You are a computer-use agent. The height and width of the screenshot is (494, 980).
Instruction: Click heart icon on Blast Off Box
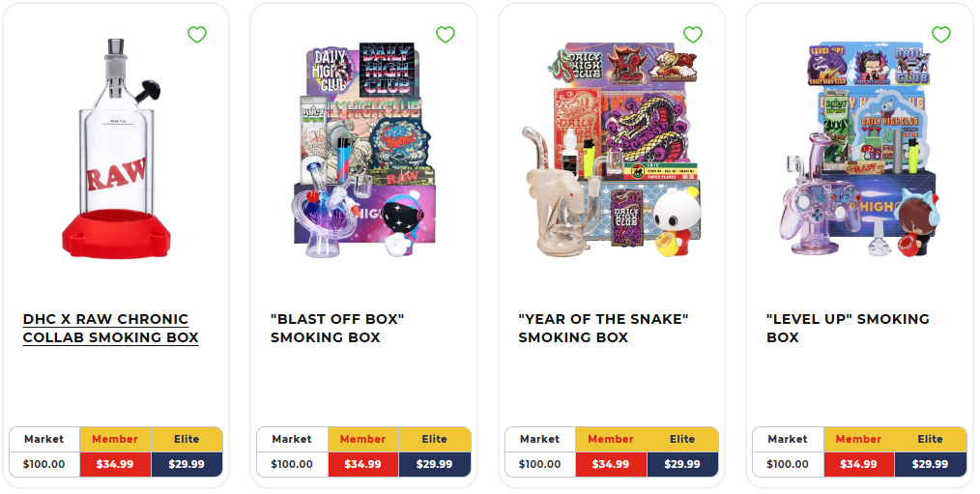point(445,35)
